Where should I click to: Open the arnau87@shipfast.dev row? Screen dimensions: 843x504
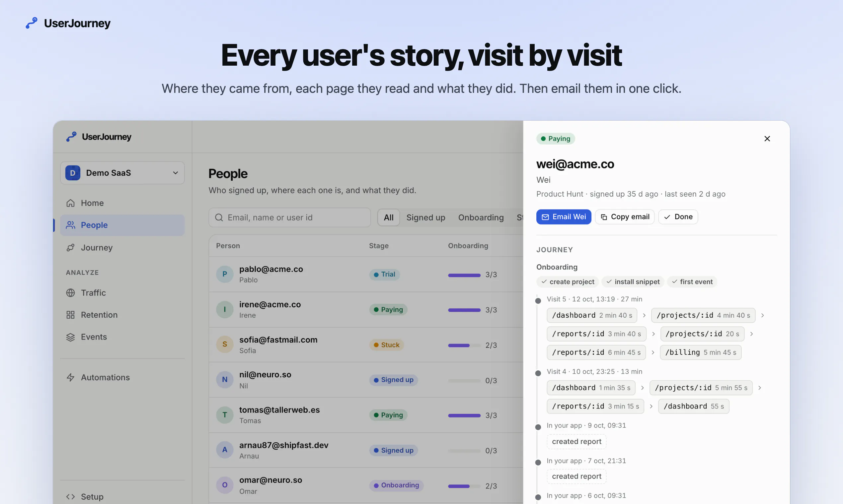click(x=366, y=450)
